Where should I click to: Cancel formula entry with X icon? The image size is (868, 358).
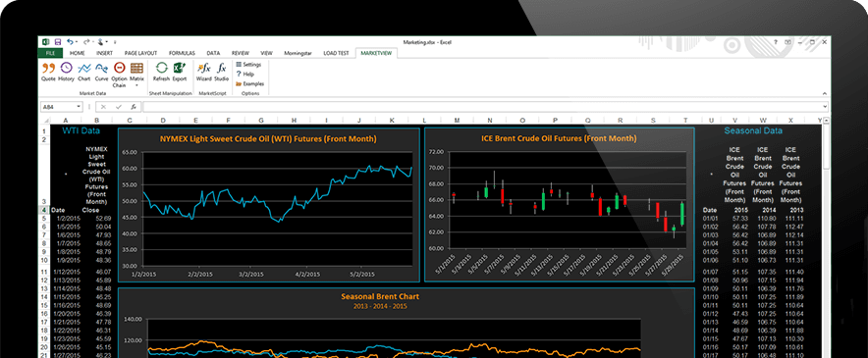tap(103, 107)
